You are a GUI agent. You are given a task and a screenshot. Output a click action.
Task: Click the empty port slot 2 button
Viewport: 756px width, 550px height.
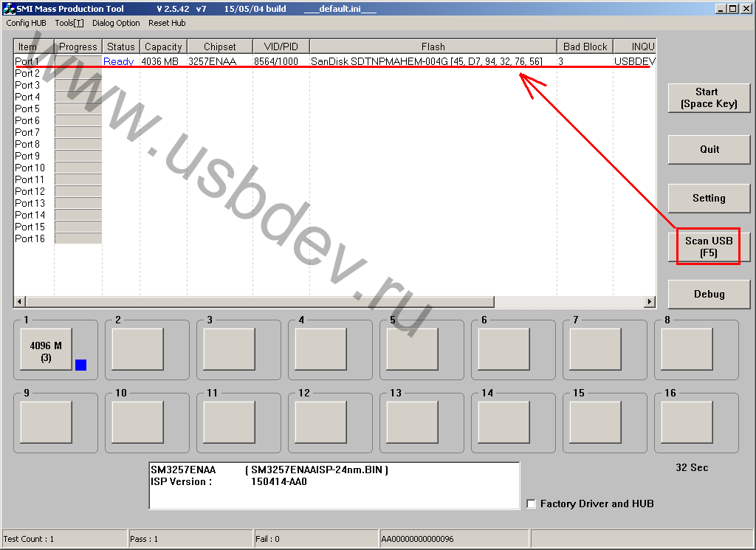pyautogui.click(x=137, y=349)
